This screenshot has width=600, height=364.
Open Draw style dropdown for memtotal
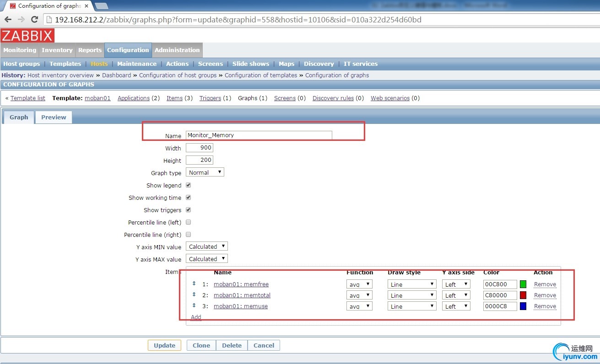412,295
